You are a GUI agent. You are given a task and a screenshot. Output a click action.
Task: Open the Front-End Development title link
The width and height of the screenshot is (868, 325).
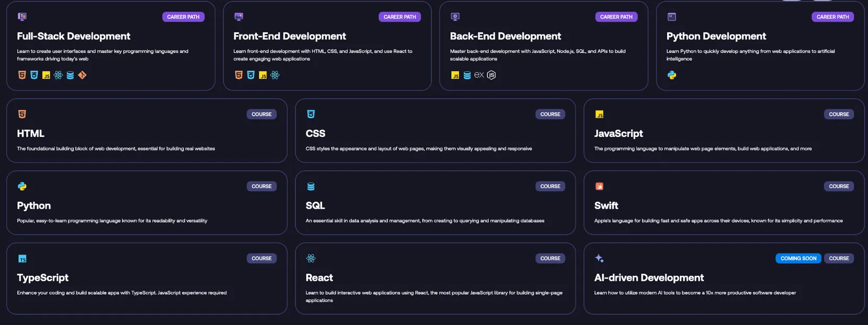click(x=290, y=36)
